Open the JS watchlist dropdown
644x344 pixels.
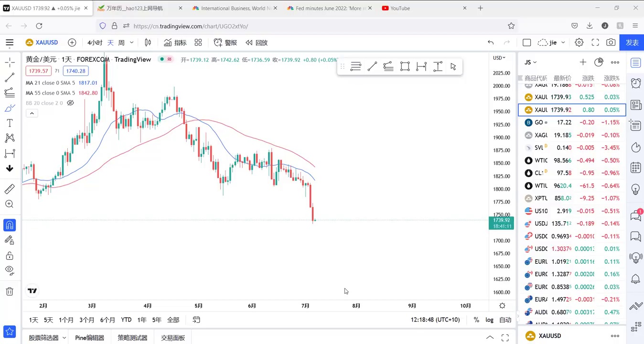(530, 62)
